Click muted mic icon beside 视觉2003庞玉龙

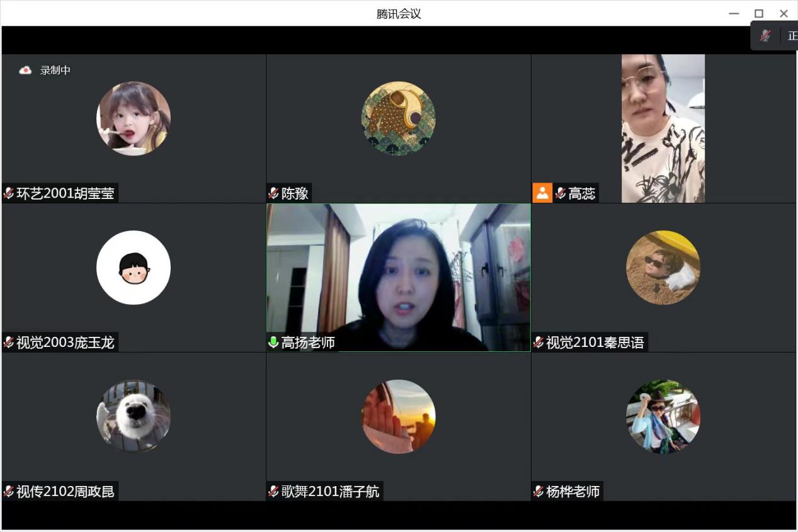[x=9, y=342]
